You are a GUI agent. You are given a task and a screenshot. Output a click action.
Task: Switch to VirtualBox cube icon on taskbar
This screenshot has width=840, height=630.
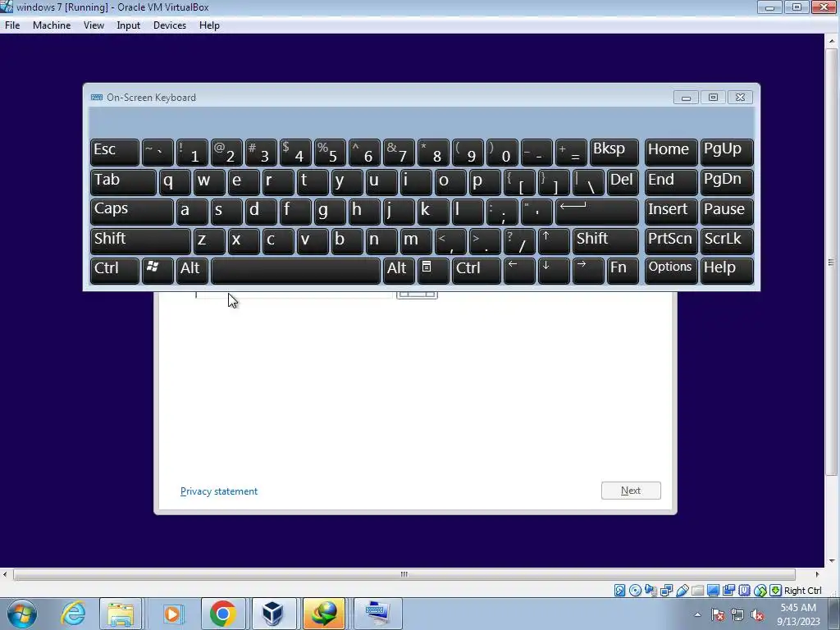pos(273,614)
